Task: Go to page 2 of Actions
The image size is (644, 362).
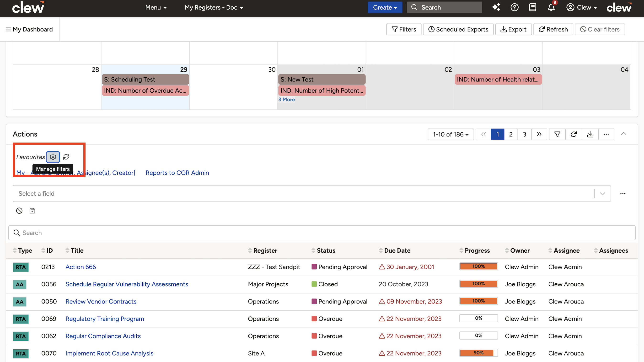Action: click(x=511, y=134)
